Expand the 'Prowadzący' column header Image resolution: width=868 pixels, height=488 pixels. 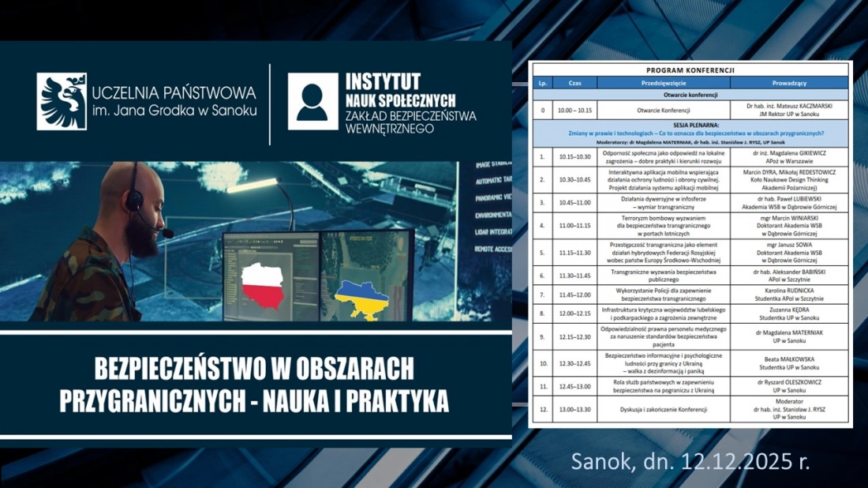click(x=791, y=81)
